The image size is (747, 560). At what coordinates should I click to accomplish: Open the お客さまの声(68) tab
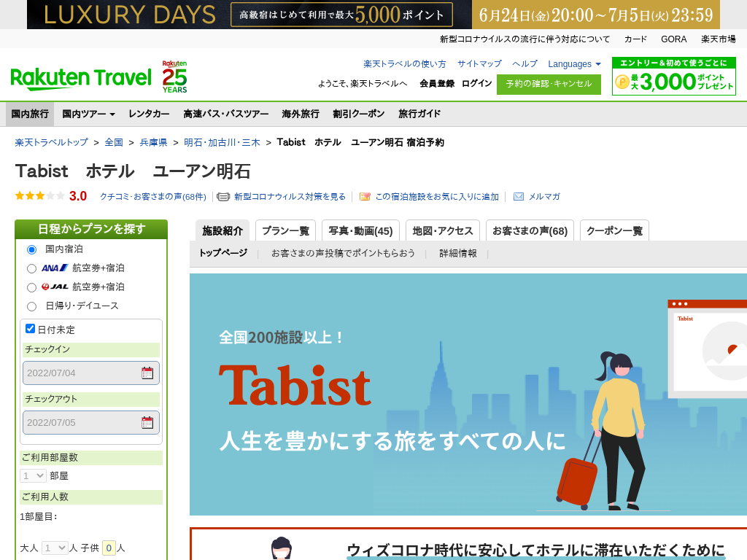pos(530,231)
